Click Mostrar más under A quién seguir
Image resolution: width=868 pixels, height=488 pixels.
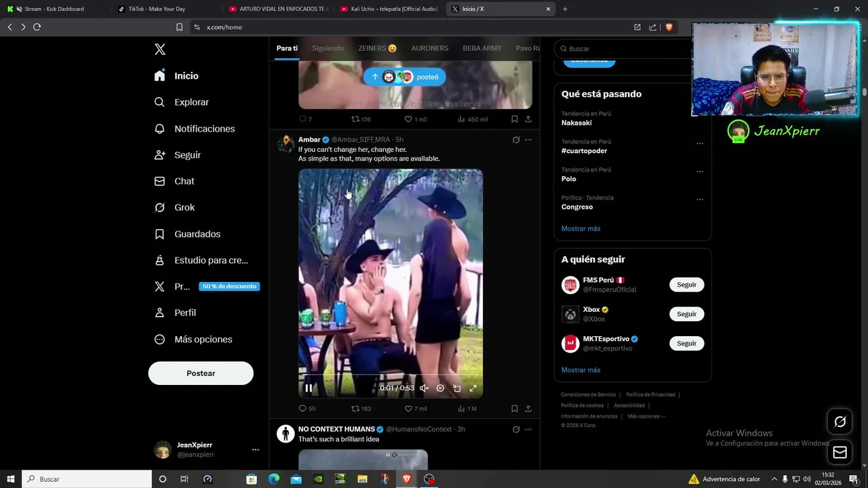[580, 370]
